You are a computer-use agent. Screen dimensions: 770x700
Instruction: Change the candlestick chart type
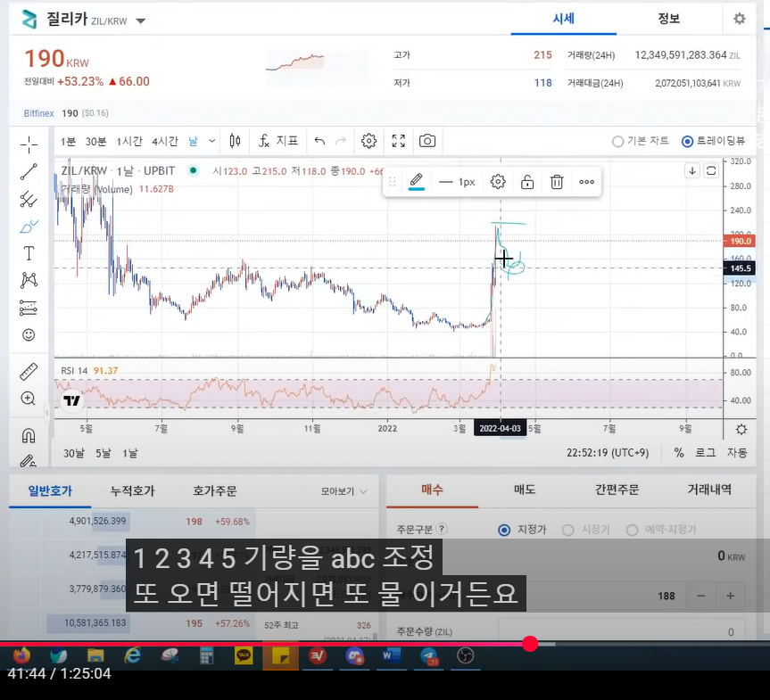coord(236,142)
